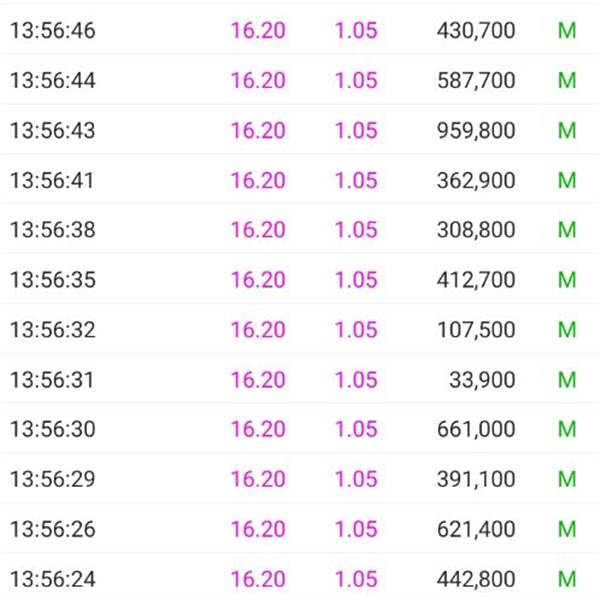The image size is (600, 600).
Task: Click the 1.05 change at 13:56:35
Action: pos(356,280)
